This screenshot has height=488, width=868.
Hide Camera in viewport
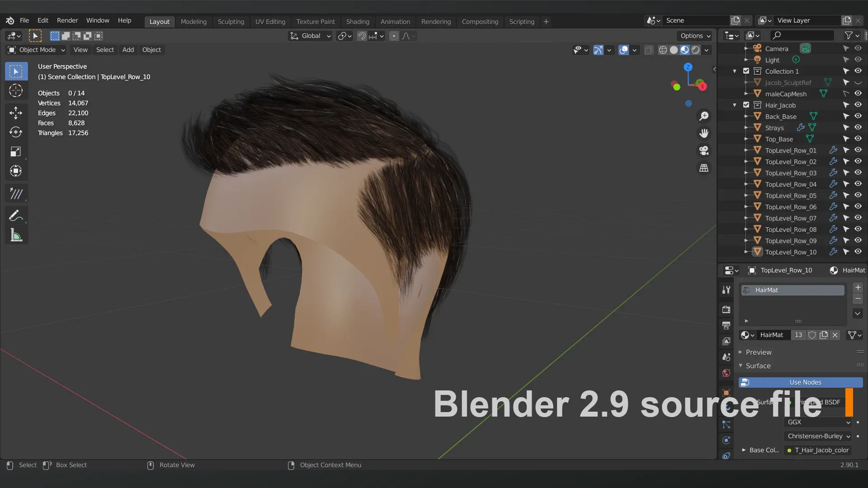click(x=858, y=48)
